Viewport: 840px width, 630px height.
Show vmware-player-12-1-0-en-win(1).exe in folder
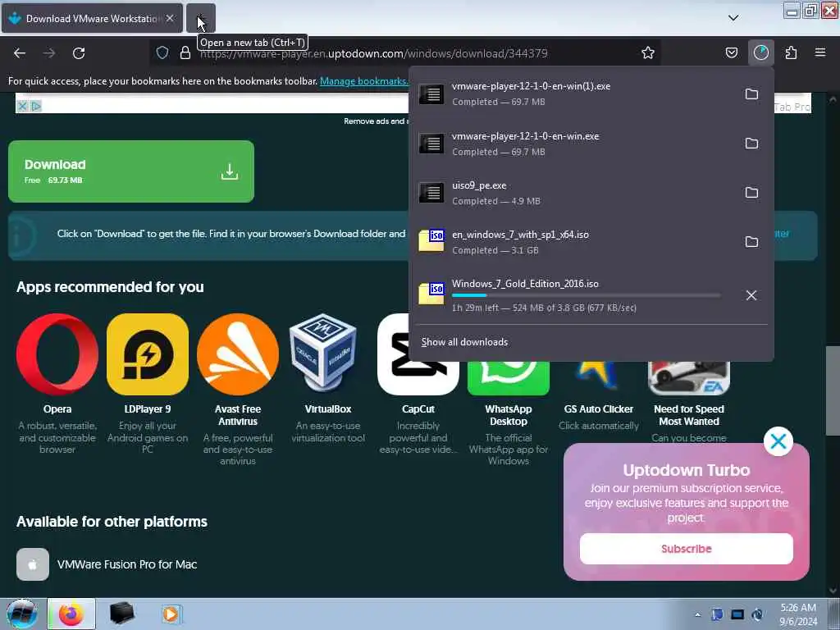tap(751, 94)
